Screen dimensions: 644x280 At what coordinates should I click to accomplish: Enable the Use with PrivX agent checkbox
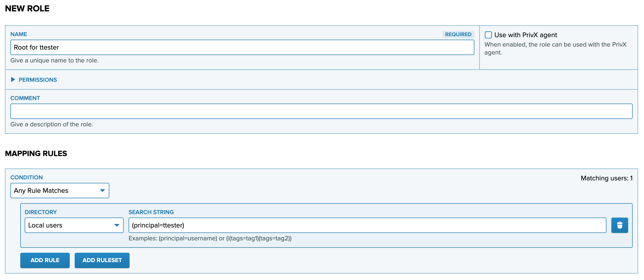click(488, 35)
